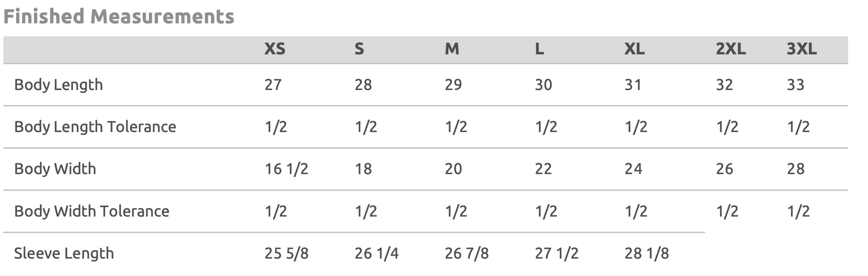Select the Body Width Tolerance row label

[x=91, y=211]
